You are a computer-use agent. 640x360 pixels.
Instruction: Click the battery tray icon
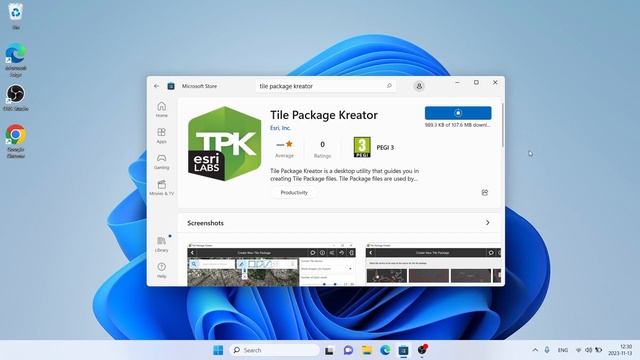(599, 350)
